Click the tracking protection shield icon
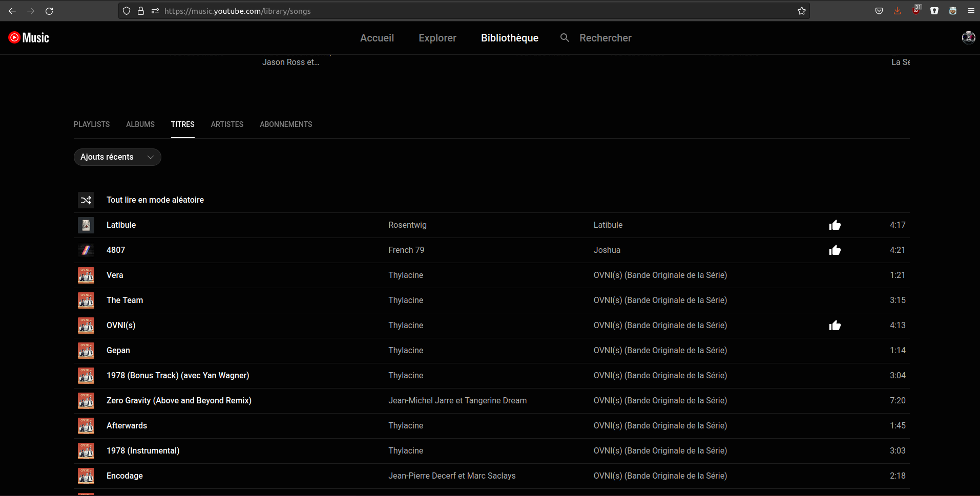980x496 pixels. (x=127, y=11)
